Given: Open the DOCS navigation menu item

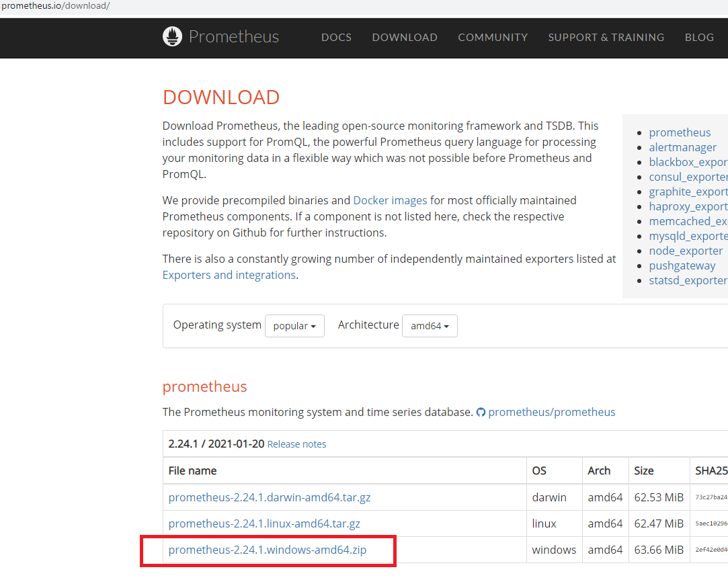Looking at the screenshot, I should coord(336,37).
